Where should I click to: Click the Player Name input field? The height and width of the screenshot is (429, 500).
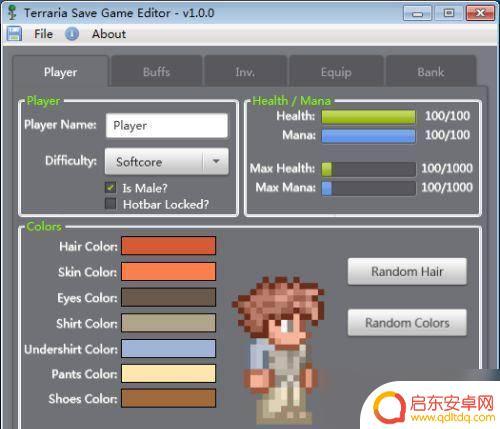coord(167,126)
